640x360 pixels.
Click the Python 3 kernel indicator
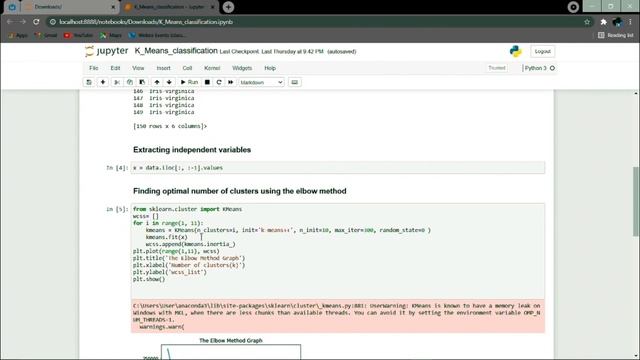click(535, 68)
